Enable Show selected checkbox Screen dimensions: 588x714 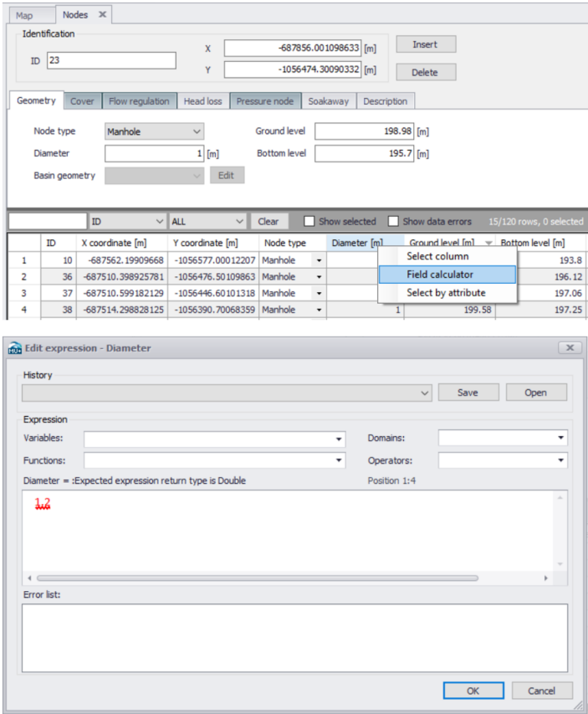point(309,221)
